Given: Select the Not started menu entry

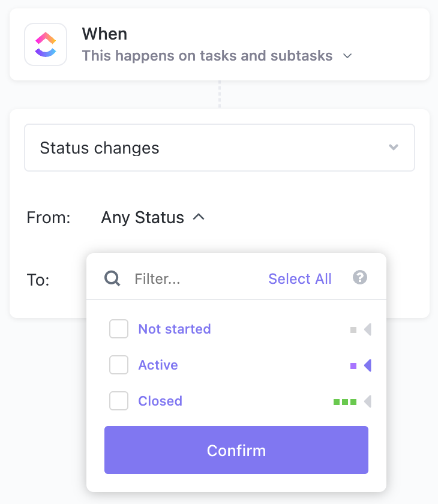Looking at the screenshot, I should tap(174, 329).
